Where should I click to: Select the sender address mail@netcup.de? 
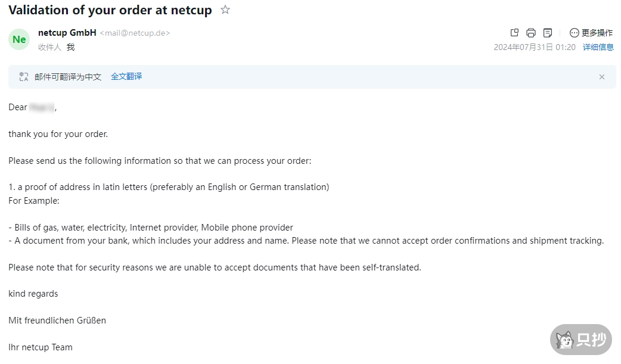tap(135, 33)
